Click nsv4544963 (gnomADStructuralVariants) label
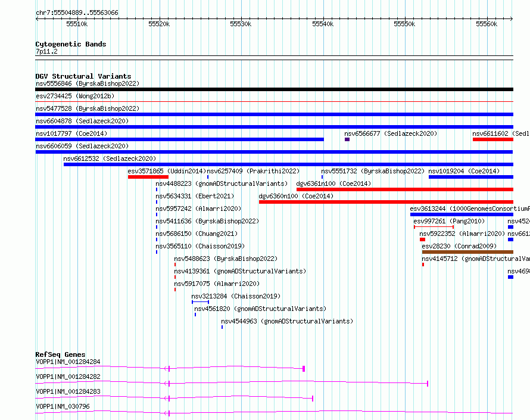Screen dimensions: 530x420 tap(287, 321)
